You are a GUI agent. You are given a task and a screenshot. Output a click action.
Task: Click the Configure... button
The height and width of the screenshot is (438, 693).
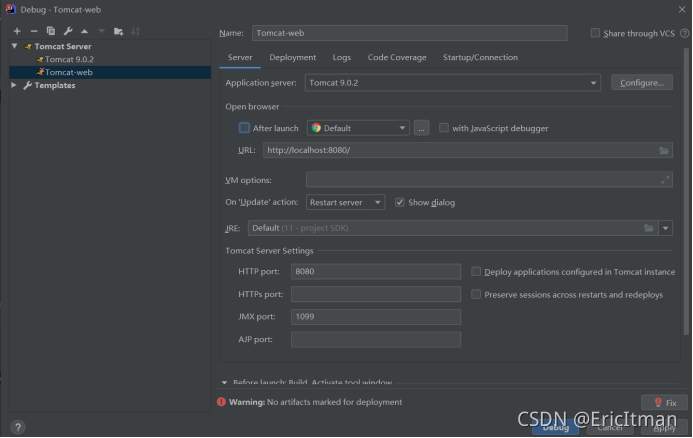click(642, 83)
